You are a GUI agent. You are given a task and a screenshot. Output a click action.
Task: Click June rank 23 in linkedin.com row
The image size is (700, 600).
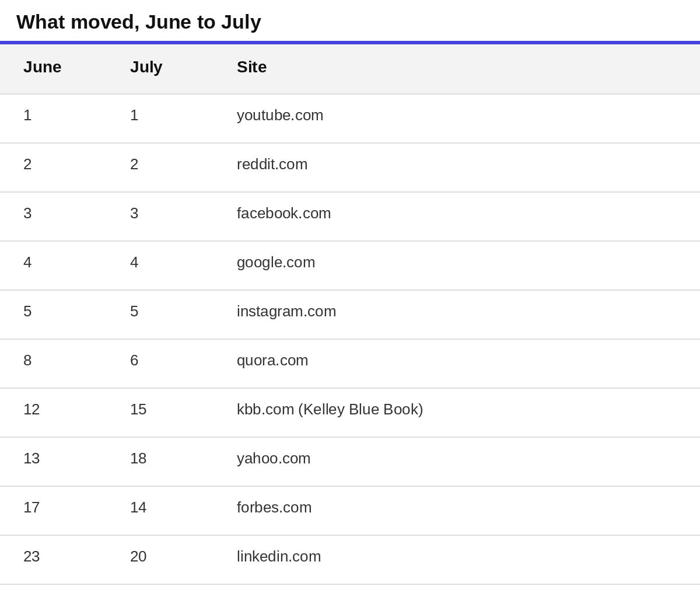tap(32, 557)
